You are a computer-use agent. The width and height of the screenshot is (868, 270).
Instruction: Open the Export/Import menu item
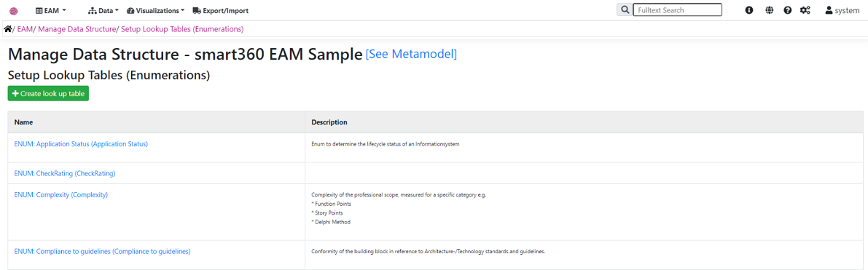tap(221, 10)
